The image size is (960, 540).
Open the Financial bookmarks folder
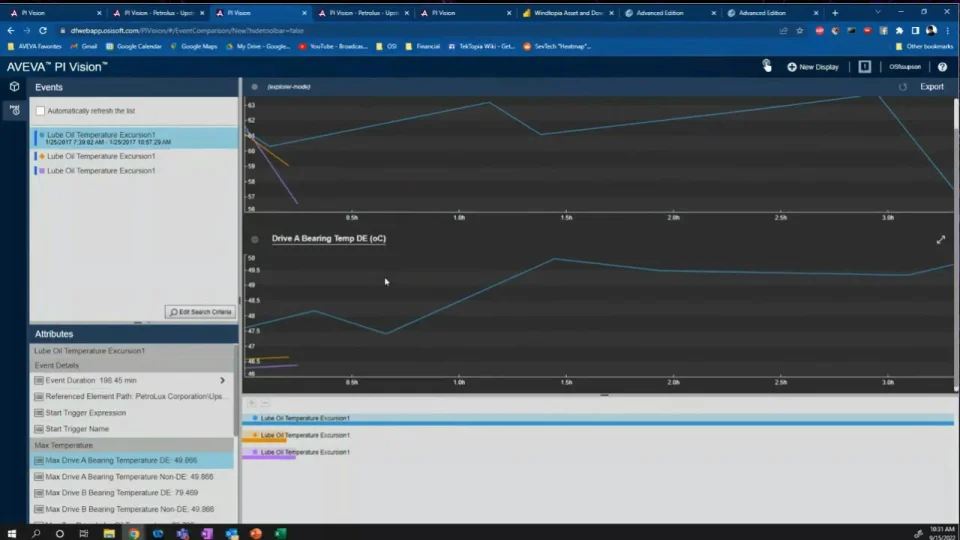tap(422, 46)
